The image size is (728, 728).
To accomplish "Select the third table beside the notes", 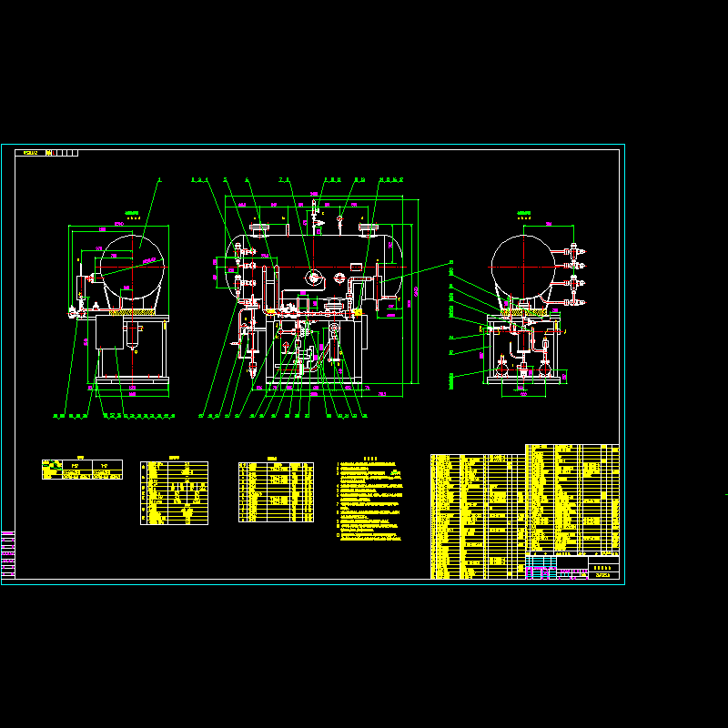I will pos(276,491).
